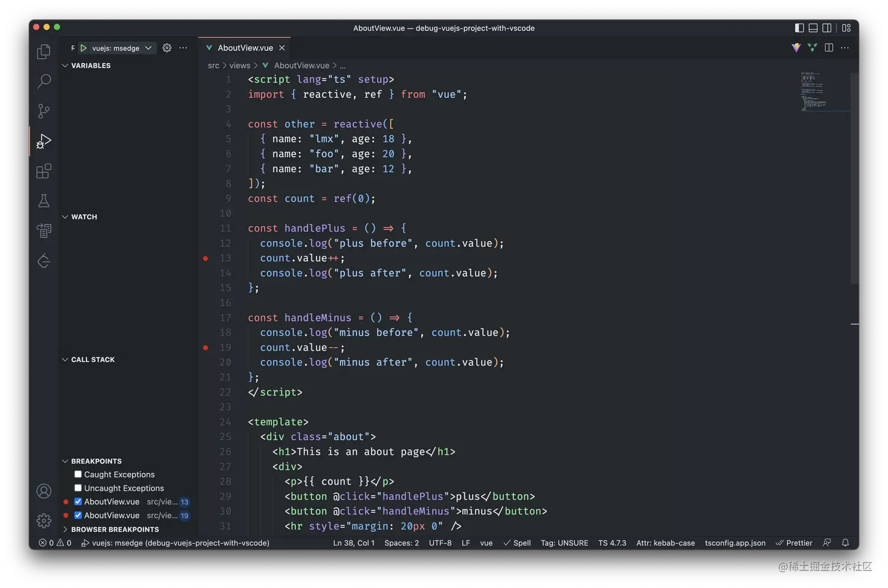Open the vuejs: msedge configuration dropdown
Image resolution: width=888 pixels, height=588 pixels.
pyautogui.click(x=148, y=48)
